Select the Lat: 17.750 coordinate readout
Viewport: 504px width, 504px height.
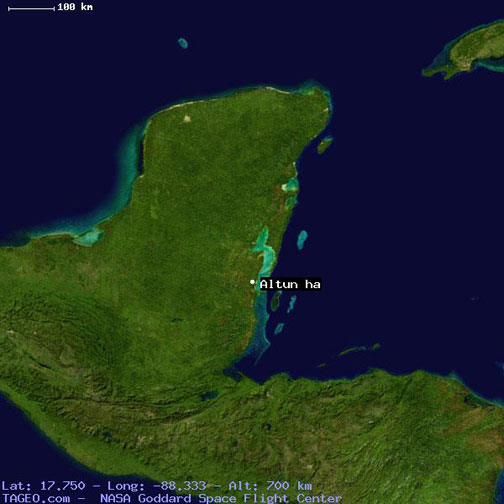coord(43,486)
